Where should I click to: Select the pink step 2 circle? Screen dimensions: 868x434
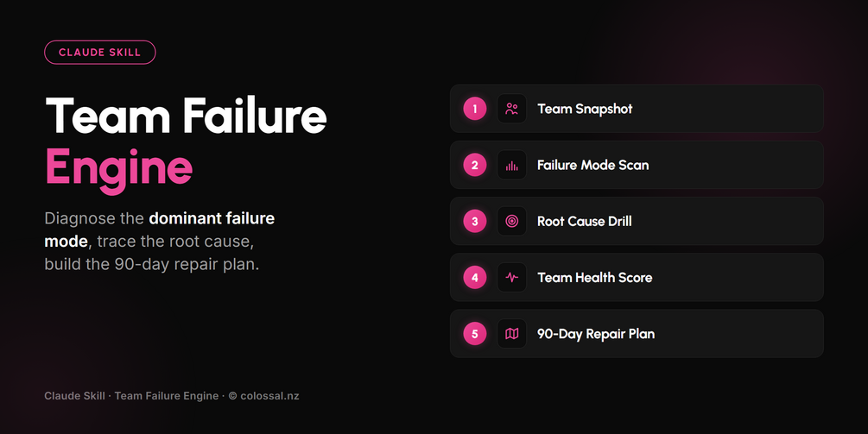tap(475, 165)
